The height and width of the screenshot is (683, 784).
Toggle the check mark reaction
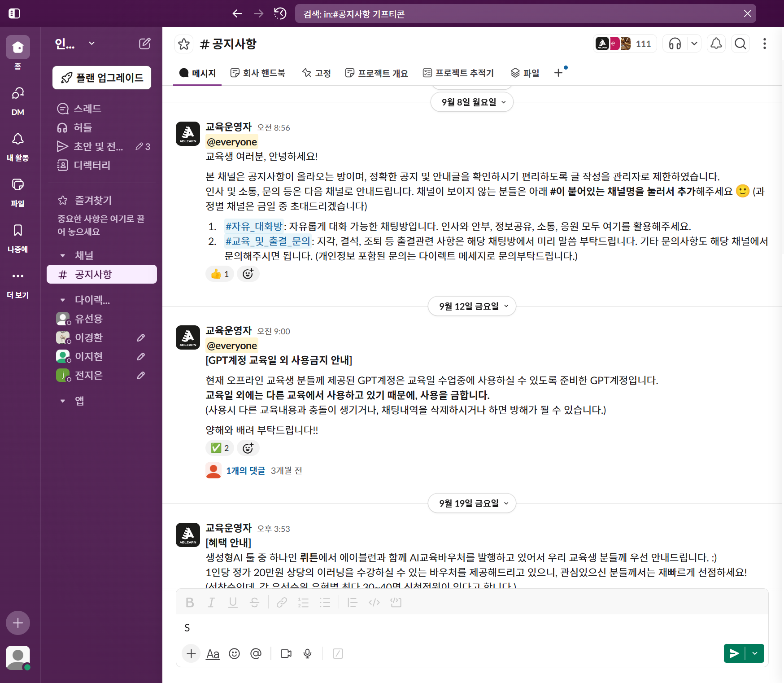220,448
